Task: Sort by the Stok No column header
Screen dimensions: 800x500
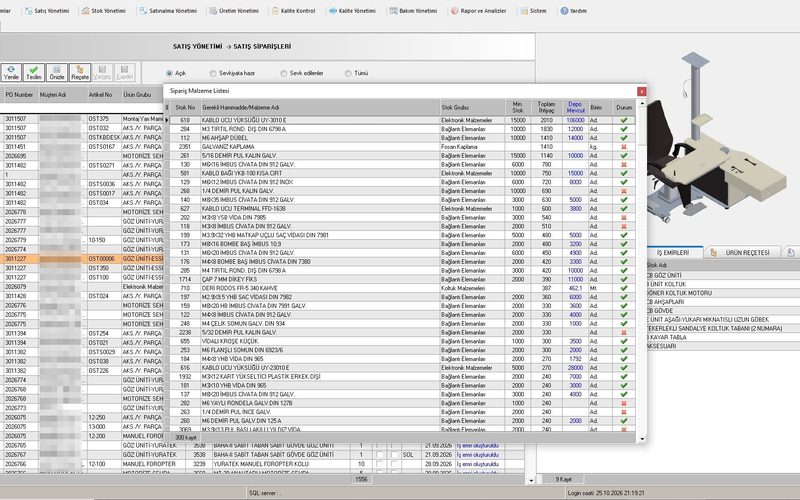Action: 185,108
